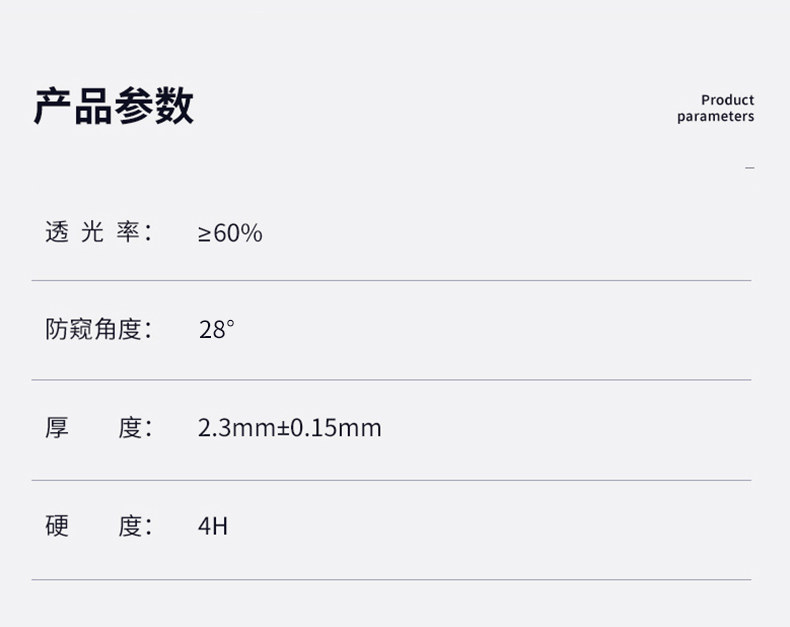The image size is (790, 627).
Task: Click the 度 character in the hardness label
Action: tap(131, 525)
